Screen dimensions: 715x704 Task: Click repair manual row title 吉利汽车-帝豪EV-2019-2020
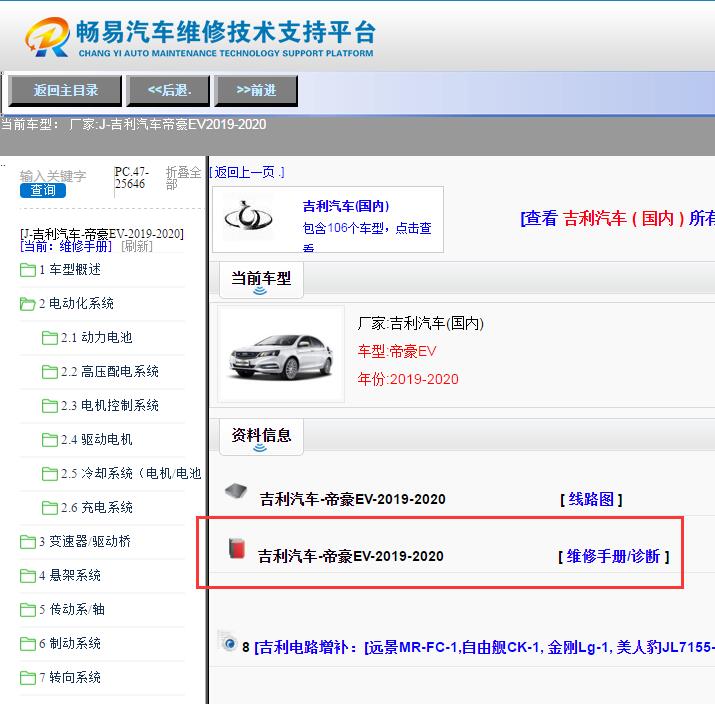click(x=351, y=556)
